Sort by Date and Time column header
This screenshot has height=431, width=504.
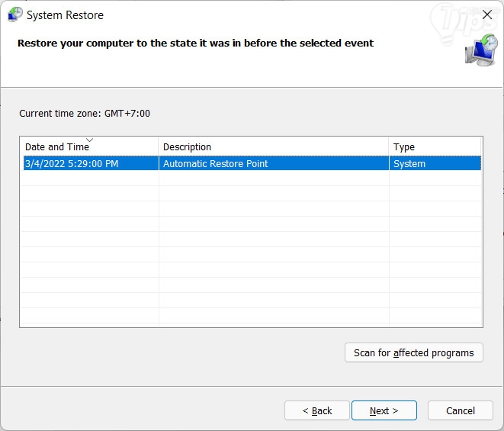coord(89,146)
